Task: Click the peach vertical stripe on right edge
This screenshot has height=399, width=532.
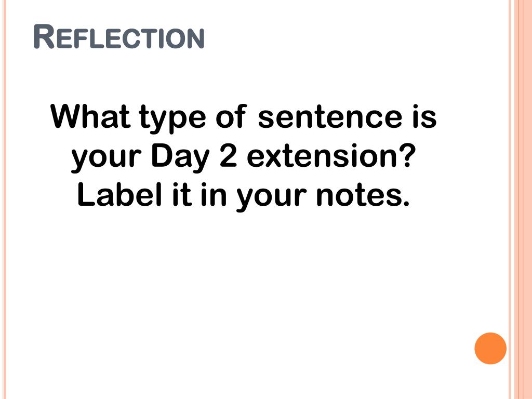Action: (521, 199)
